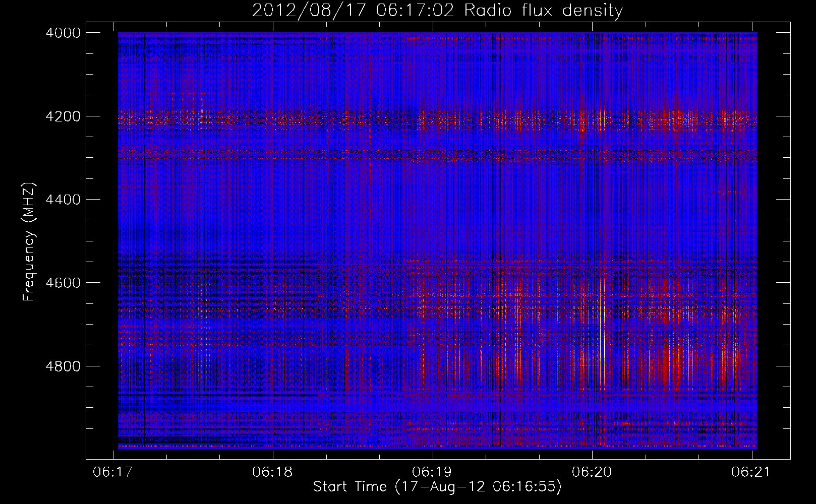
Task: Click the 4000 frequency tick label
Action: pos(63,33)
